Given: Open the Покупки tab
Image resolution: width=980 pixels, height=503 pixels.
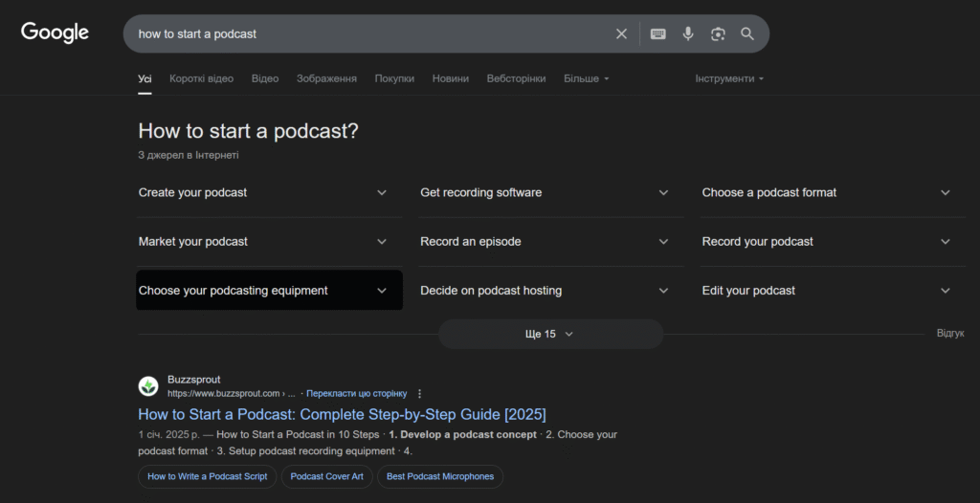Looking at the screenshot, I should (394, 78).
